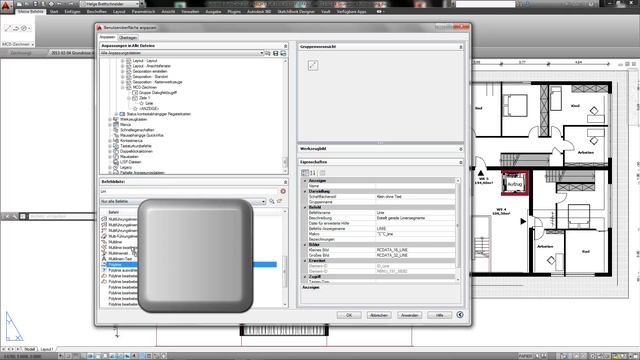Click the round arrow icon next to Hilfe
Screen dimensions: 640x360
(460, 315)
